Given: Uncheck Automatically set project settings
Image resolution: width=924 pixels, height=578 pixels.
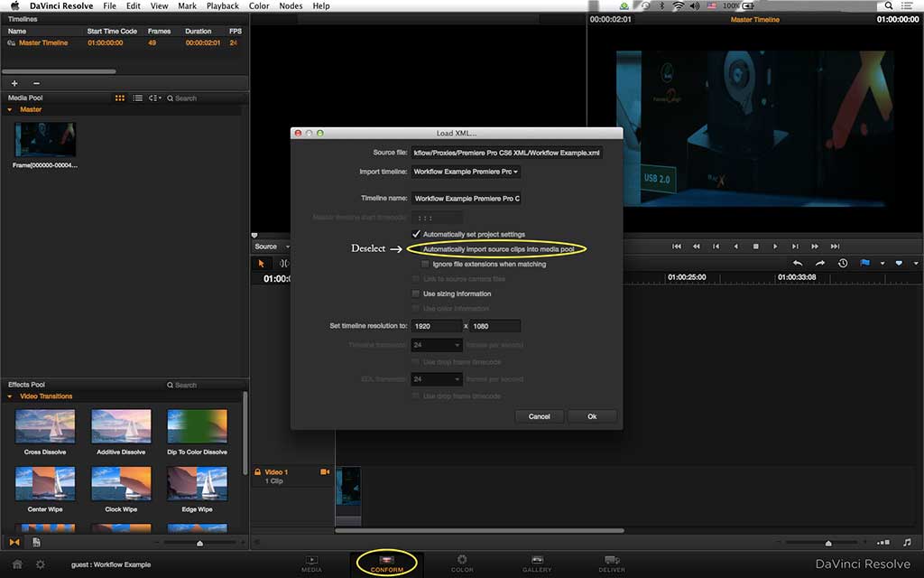Looking at the screenshot, I should click(416, 234).
